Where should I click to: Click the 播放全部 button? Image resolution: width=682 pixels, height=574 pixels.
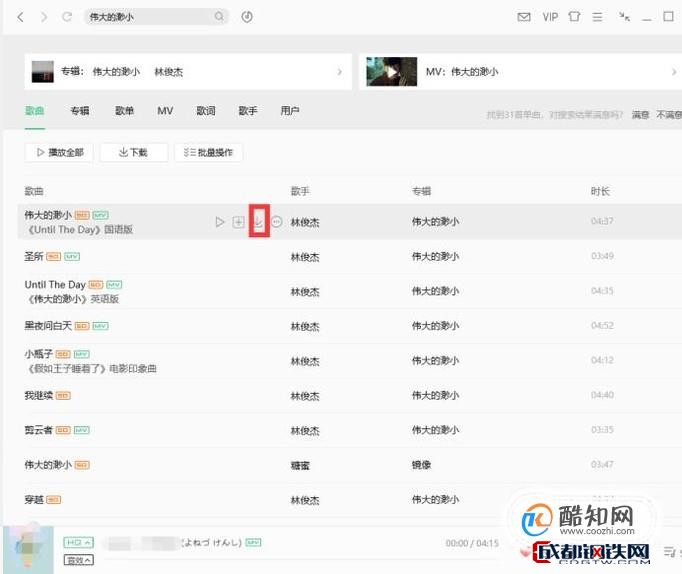[59, 152]
